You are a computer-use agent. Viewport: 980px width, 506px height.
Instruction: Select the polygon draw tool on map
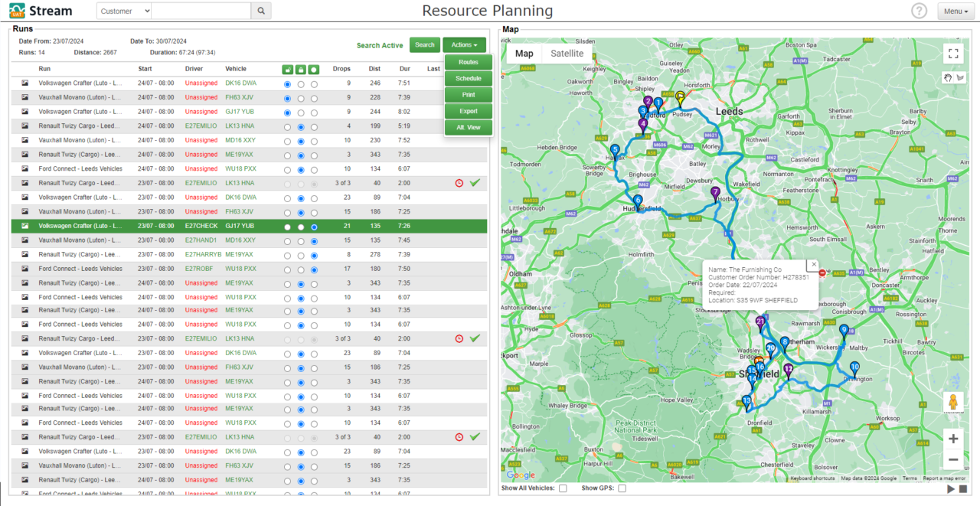point(960,77)
